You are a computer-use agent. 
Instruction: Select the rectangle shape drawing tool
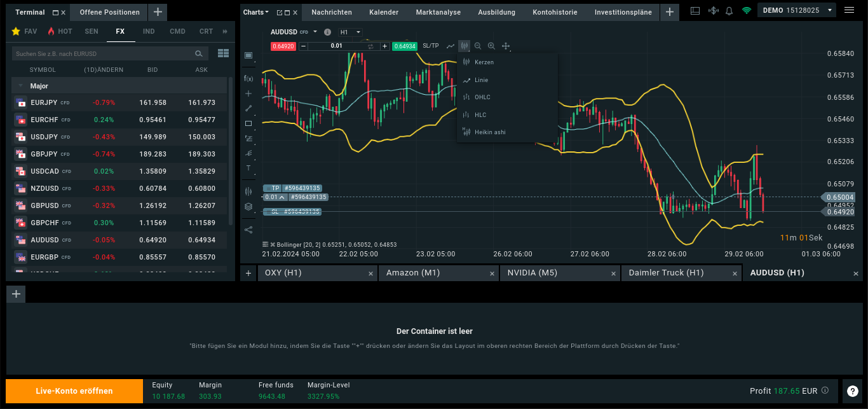coord(248,123)
